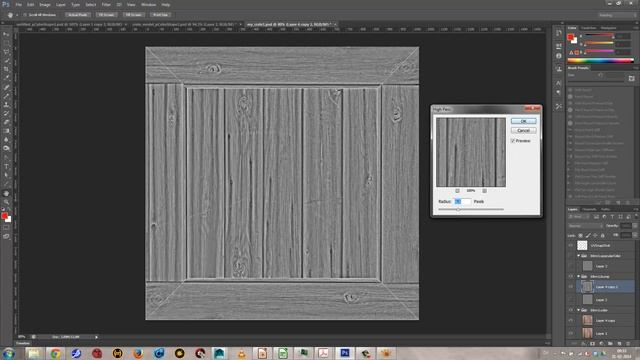640x360 pixels.
Task: Click the Fit Screen button
Action: coord(106,15)
